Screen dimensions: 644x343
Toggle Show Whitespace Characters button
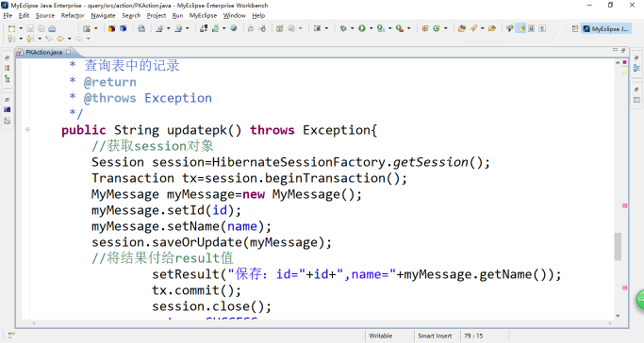(x=542, y=28)
